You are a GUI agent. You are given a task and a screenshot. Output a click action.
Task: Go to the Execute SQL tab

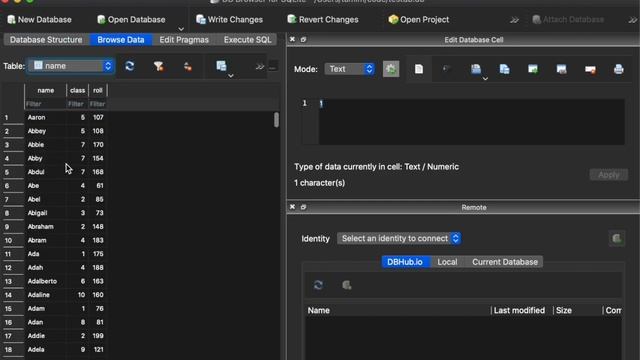[x=247, y=40]
